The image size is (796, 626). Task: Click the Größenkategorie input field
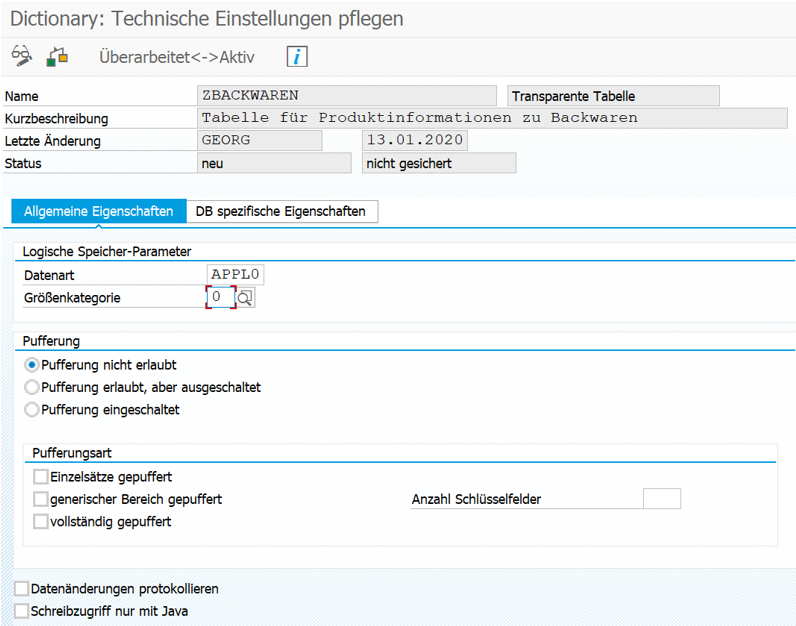pyautogui.click(x=221, y=297)
